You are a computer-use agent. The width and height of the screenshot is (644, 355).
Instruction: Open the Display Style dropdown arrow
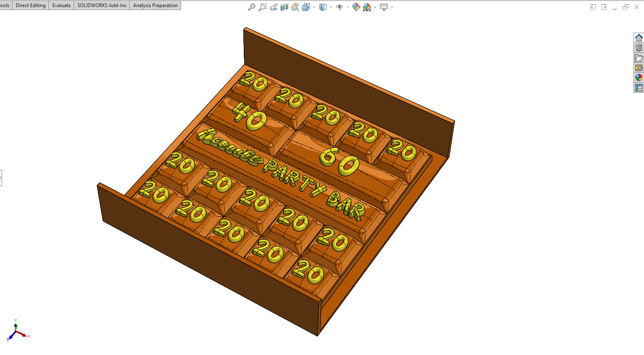pos(331,8)
